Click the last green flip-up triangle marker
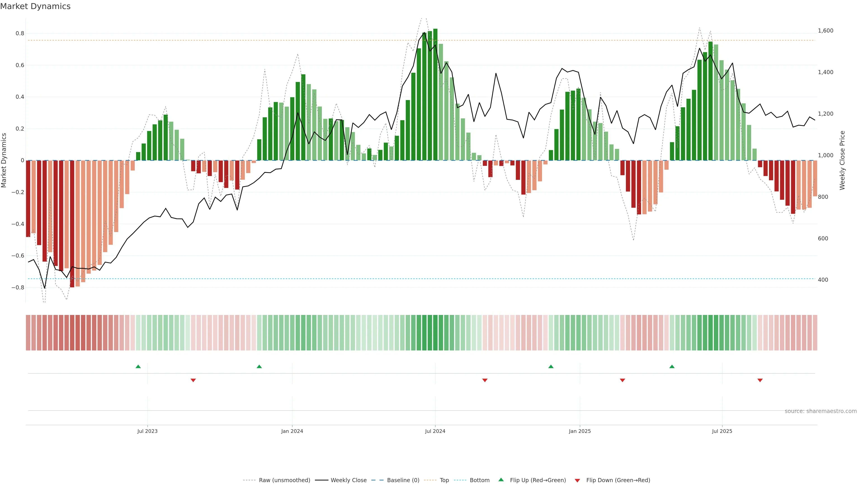Image resolution: width=868 pixels, height=488 pixels. [672, 366]
